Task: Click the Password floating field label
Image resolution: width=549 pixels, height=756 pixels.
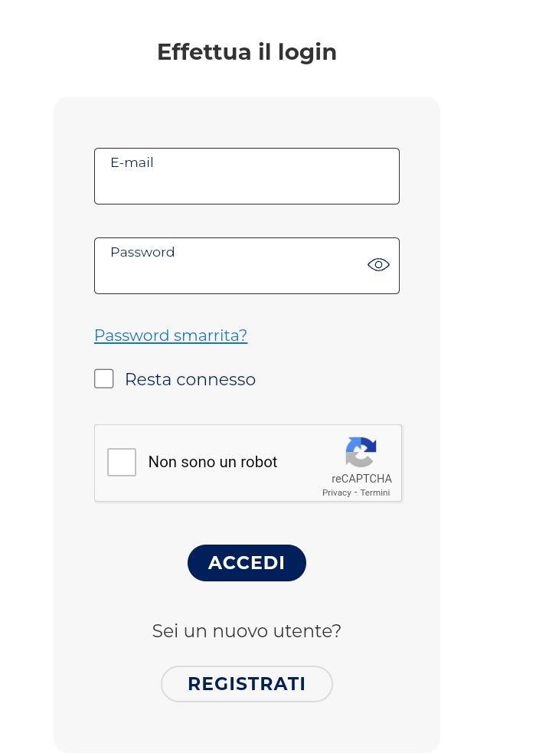Action: pos(142,252)
